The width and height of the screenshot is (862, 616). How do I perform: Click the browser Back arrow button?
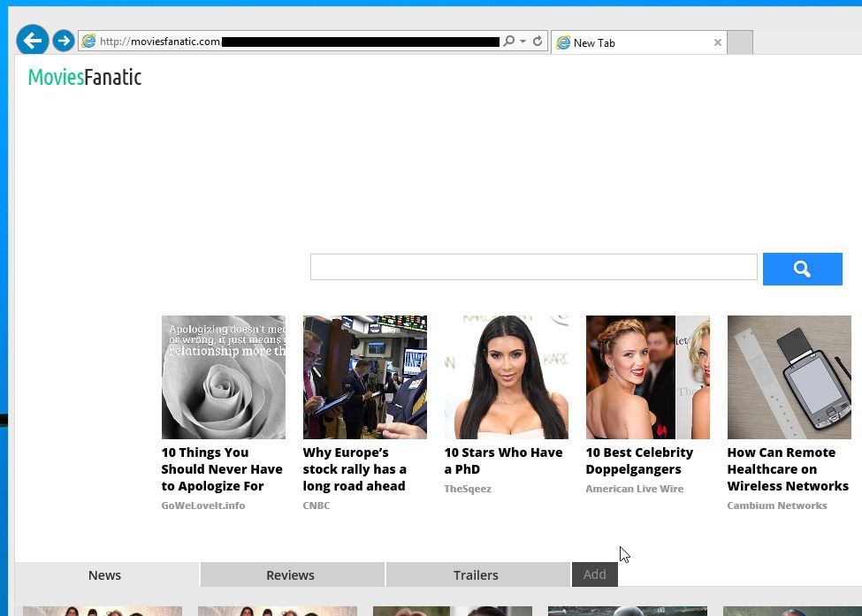[33, 40]
